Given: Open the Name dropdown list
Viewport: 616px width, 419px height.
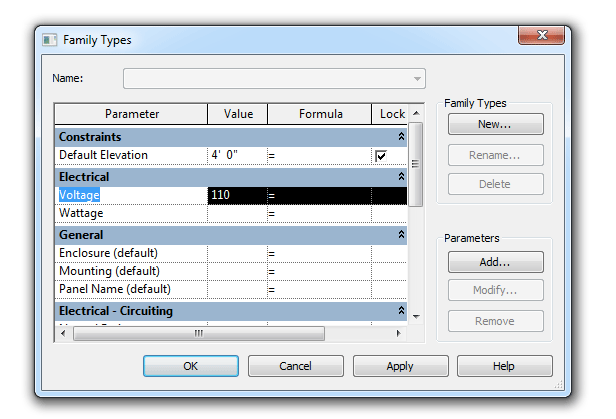Looking at the screenshot, I should [417, 79].
